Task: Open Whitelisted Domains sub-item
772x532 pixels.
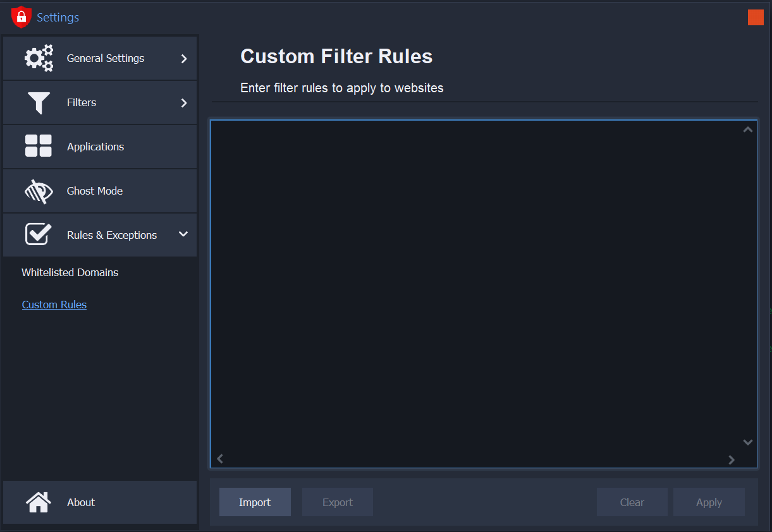Action: (70, 272)
